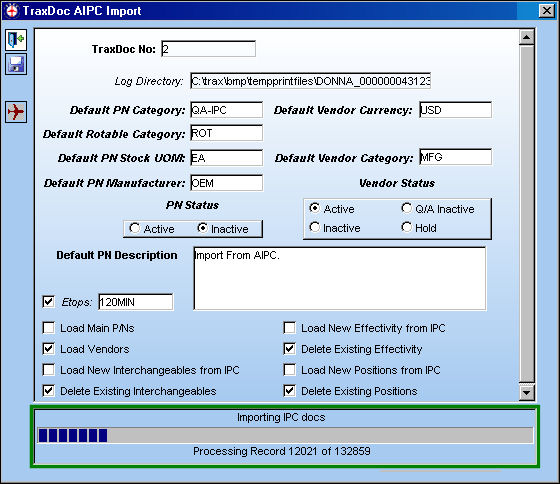Uncheck Delete Existing Effectivity

pos(290,349)
